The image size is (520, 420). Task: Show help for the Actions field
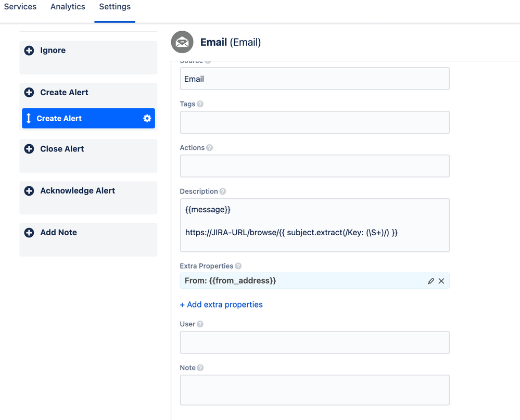[209, 148]
